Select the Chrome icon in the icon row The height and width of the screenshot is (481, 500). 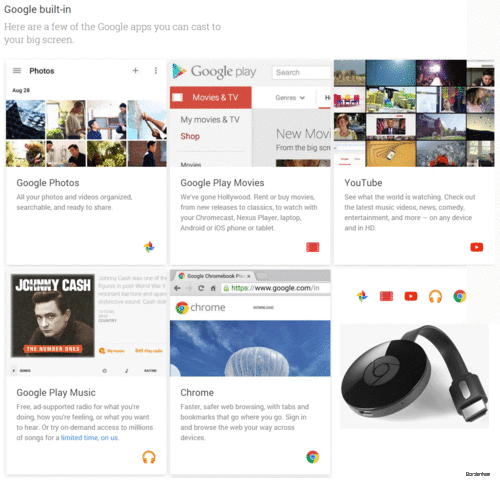[x=460, y=296]
